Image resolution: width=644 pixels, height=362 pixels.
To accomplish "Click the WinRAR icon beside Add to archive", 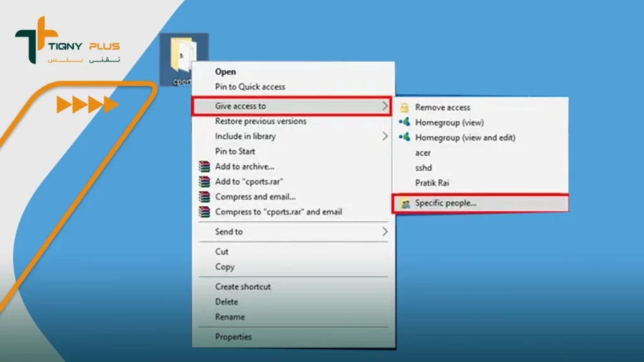I will [203, 167].
